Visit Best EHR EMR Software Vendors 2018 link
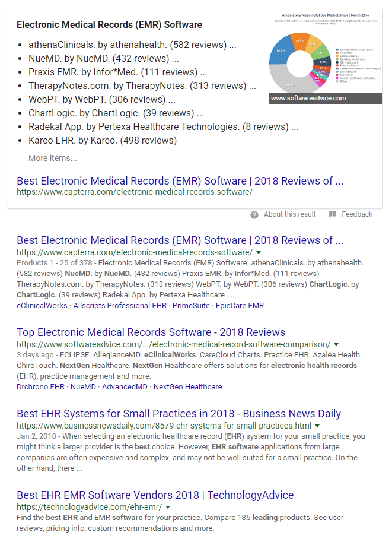 (155, 495)
